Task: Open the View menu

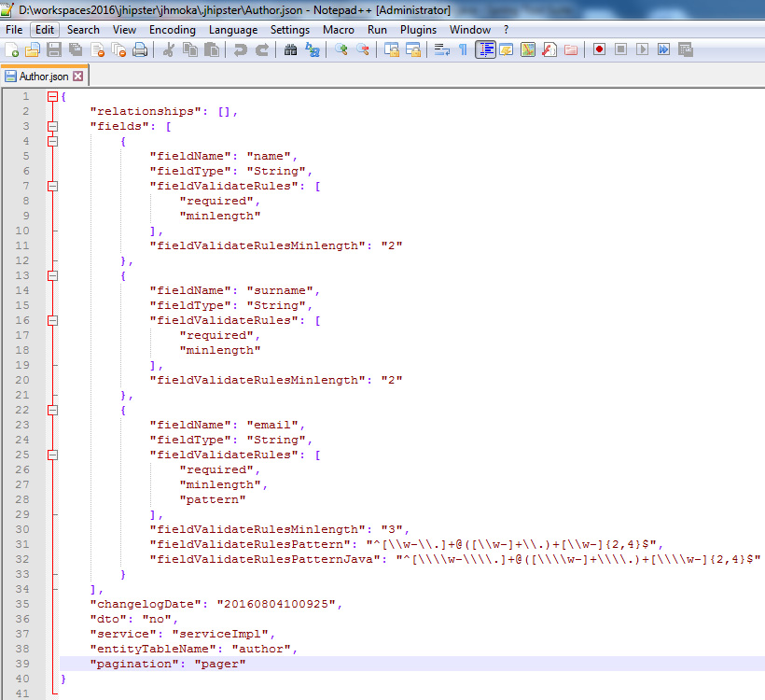Action: click(124, 30)
